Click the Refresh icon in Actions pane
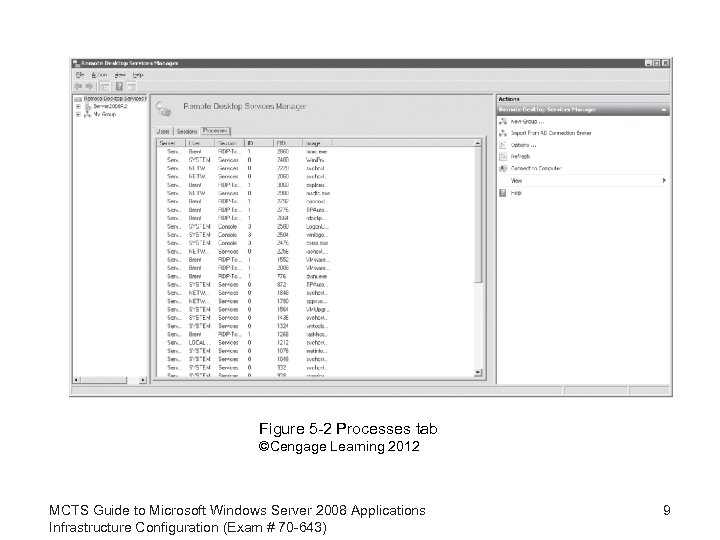The height and width of the screenshot is (540, 720). click(x=503, y=157)
